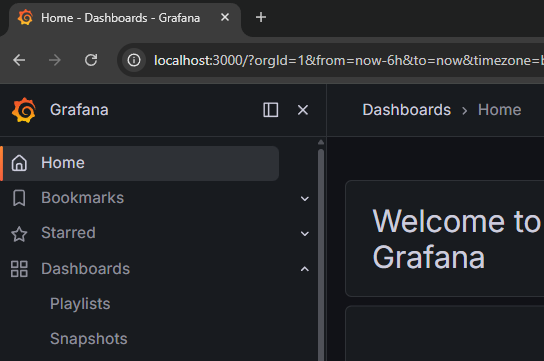Click the Grafana logo in sidebar header
Viewport: 544px width, 361px height.
pyautogui.click(x=24, y=110)
